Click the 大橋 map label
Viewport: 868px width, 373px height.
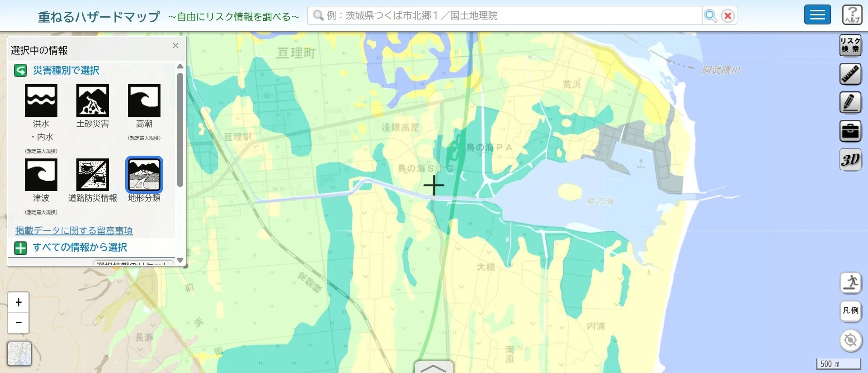click(486, 267)
